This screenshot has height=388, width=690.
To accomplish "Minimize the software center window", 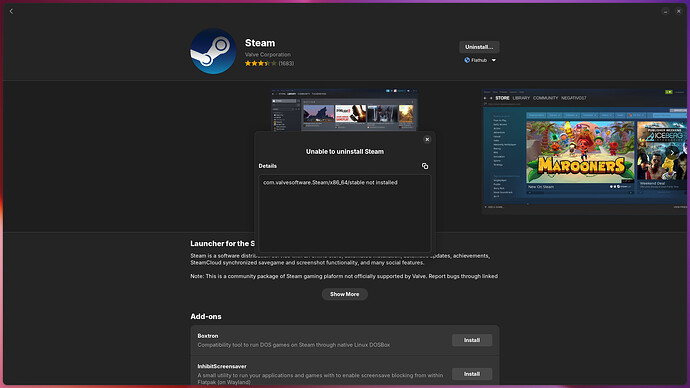I will (665, 11).
